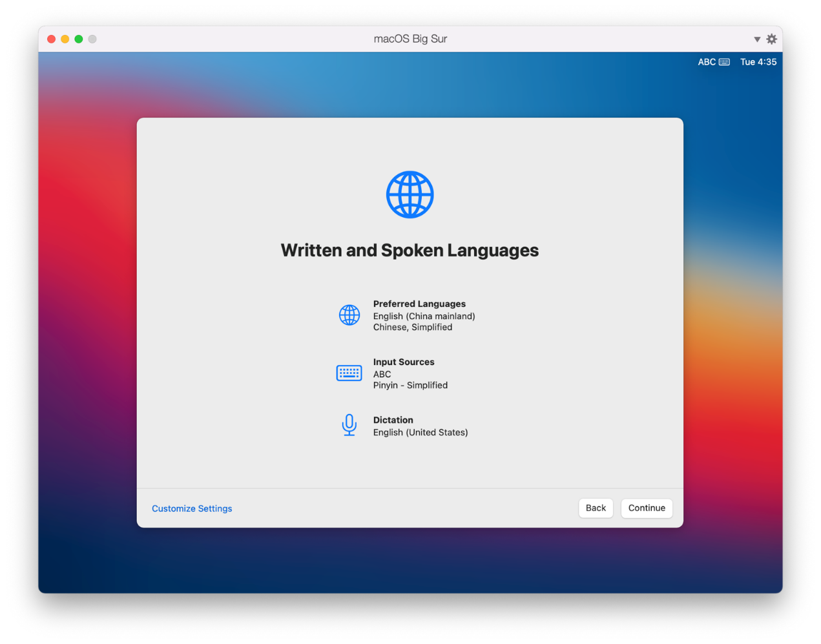Click the Preferred Languages label
The height and width of the screenshot is (644, 821).
[419, 304]
